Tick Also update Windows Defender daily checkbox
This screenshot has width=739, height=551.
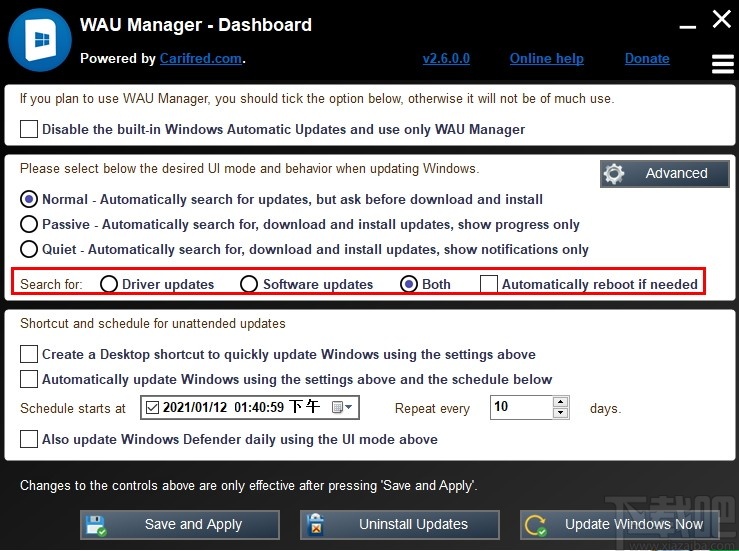pos(29,439)
